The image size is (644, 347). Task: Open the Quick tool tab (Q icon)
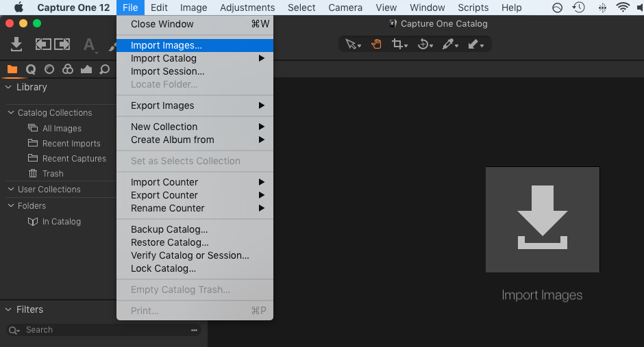pyautogui.click(x=31, y=69)
